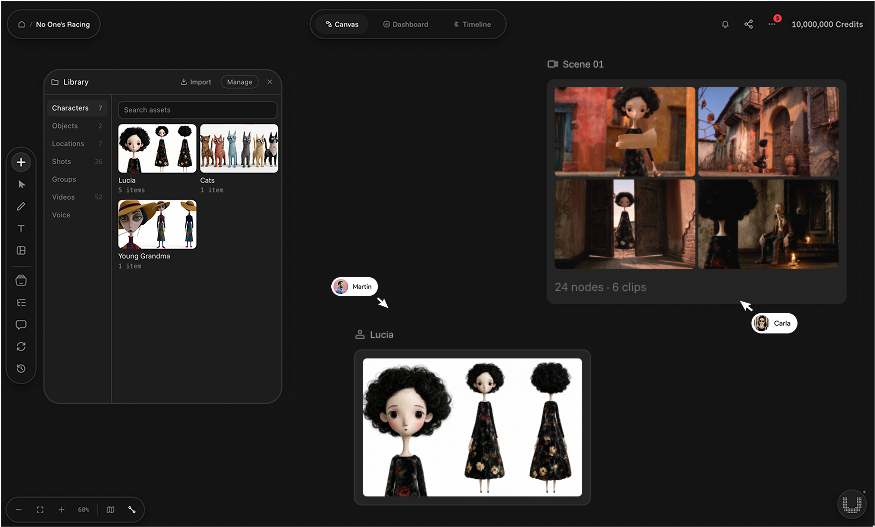Select the Characters category
Viewport: 875px width, 527px height.
point(77,108)
